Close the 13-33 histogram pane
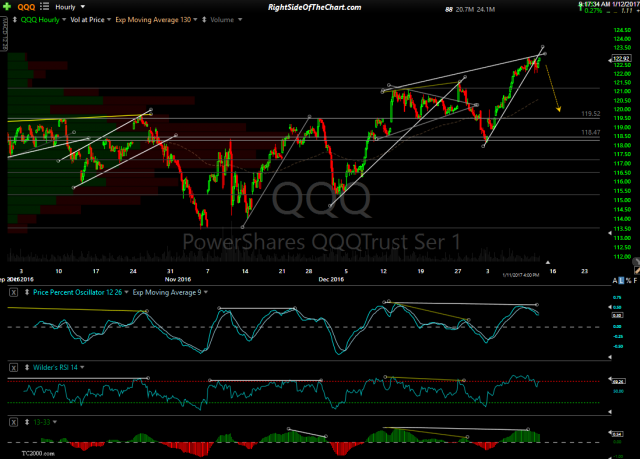The height and width of the screenshot is (459, 640). click(x=13, y=422)
